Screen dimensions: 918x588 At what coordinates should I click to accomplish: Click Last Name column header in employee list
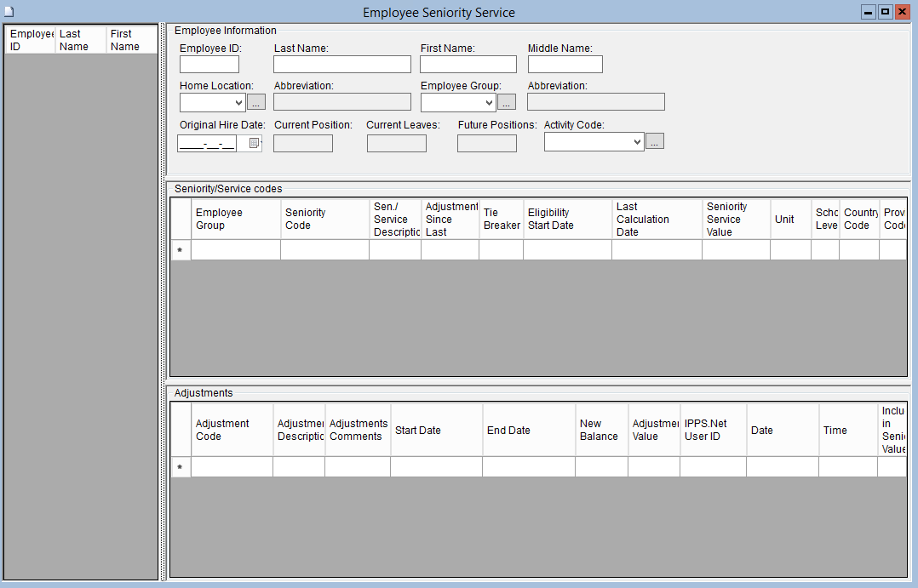pyautogui.click(x=81, y=41)
